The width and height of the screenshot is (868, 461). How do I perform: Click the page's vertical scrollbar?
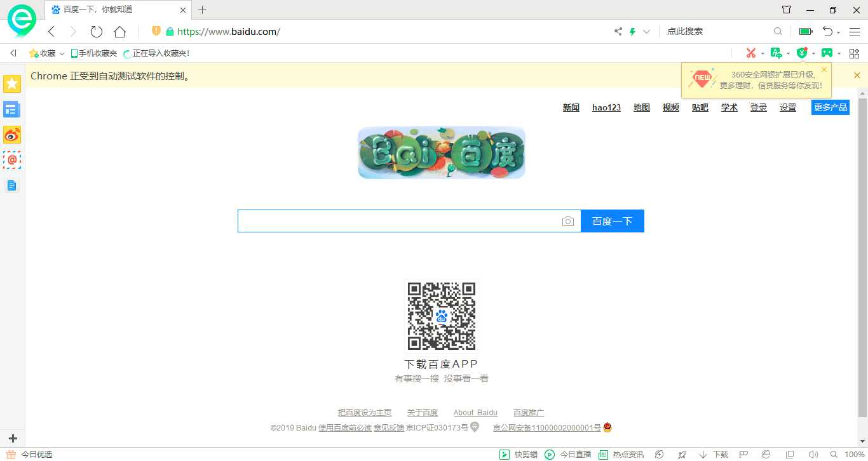coord(862,257)
